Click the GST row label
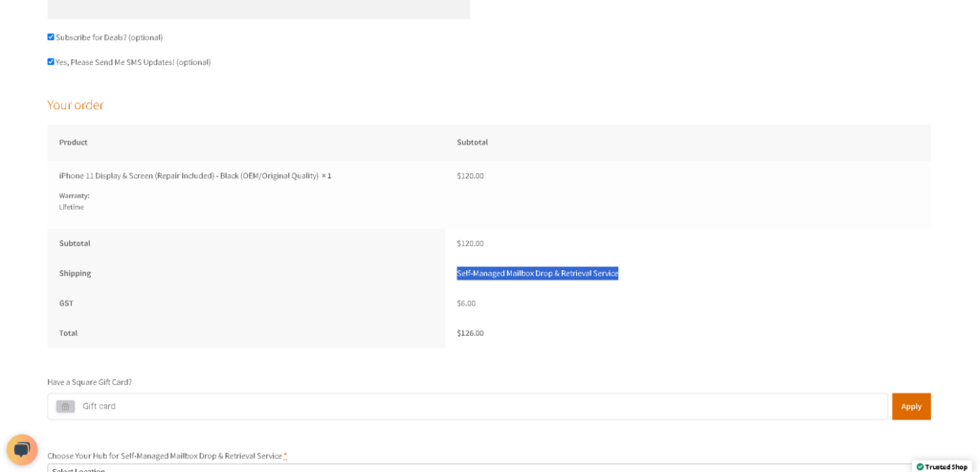The image size is (980, 472). pyautogui.click(x=66, y=303)
